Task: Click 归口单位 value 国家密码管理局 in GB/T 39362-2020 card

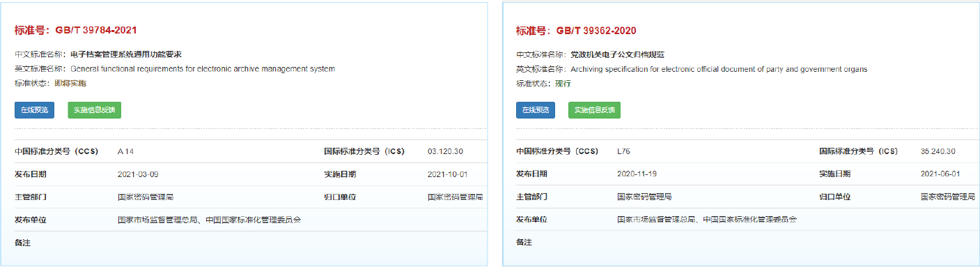Action: pos(947,197)
